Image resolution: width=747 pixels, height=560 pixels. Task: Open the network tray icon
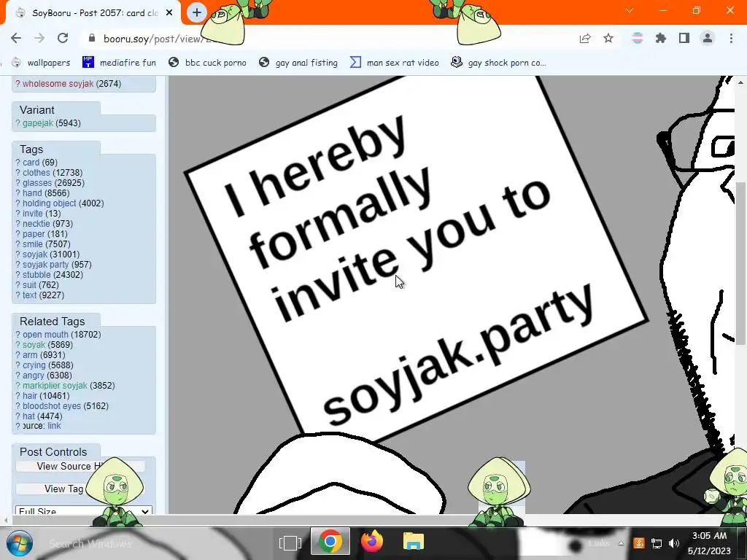point(657,543)
